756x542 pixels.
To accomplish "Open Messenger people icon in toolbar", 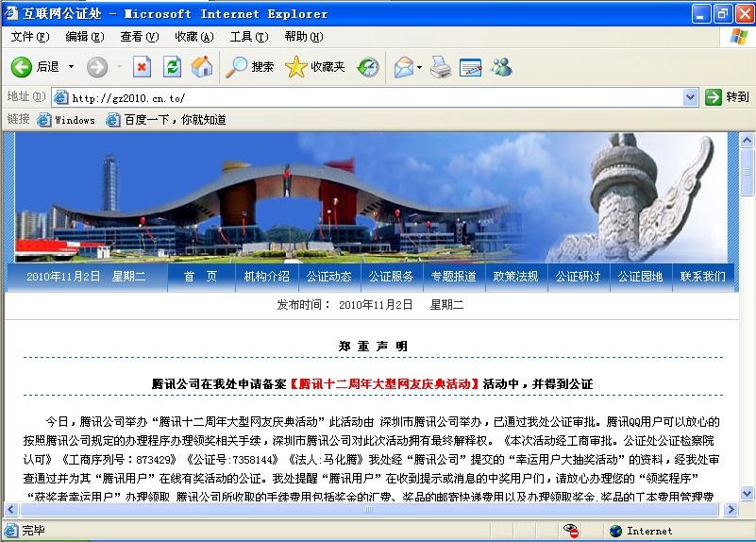I will [x=501, y=67].
